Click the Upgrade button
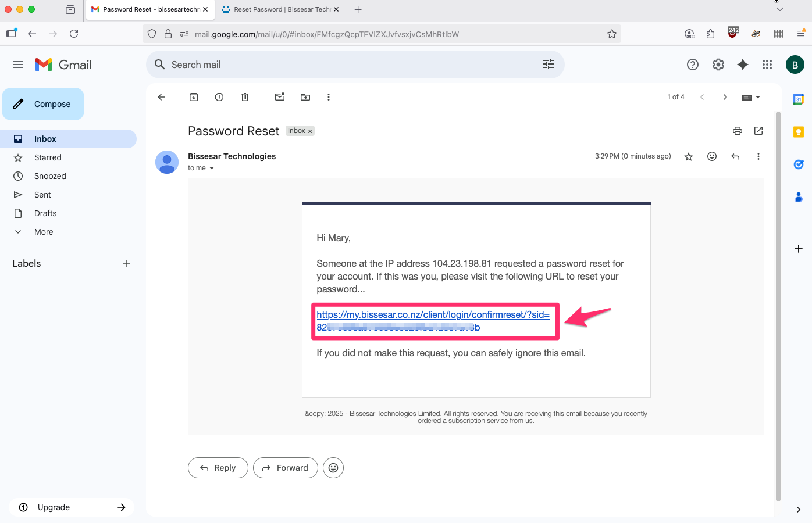 pyautogui.click(x=72, y=507)
